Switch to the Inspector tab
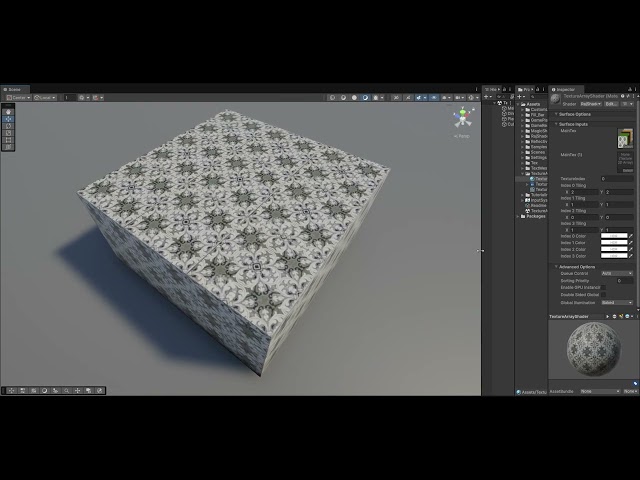Image resolution: width=640 pixels, height=480 pixels. coord(566,89)
